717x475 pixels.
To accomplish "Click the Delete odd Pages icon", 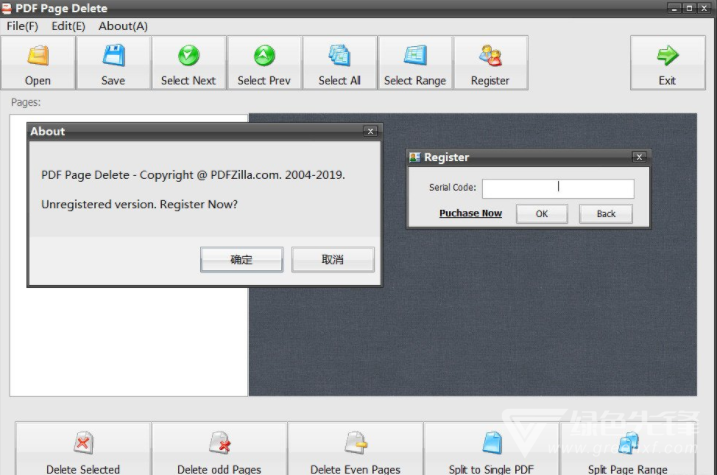I will click(220, 443).
